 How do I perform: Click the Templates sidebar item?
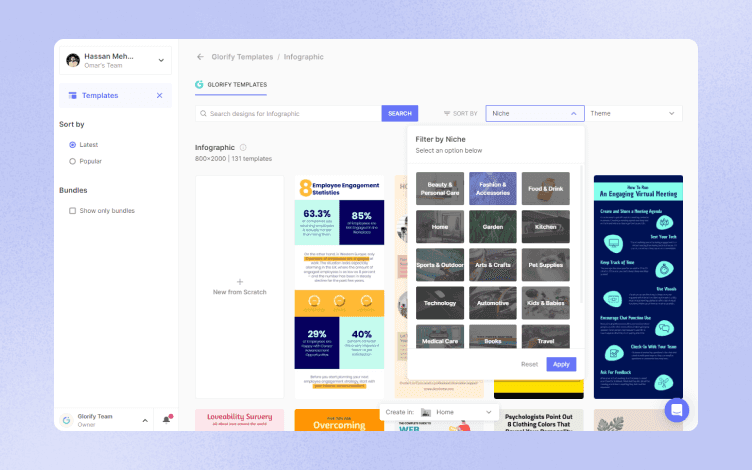(x=115, y=95)
